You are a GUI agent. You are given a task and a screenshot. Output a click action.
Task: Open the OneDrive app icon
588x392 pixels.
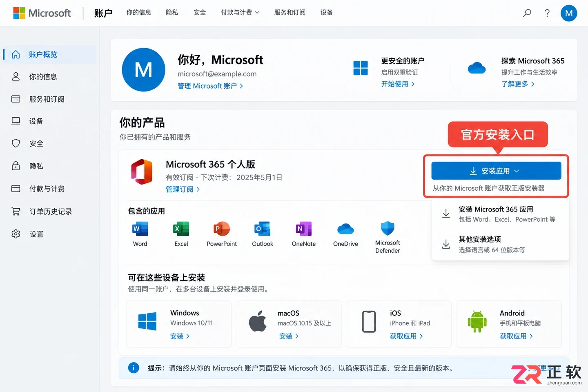pyautogui.click(x=345, y=229)
